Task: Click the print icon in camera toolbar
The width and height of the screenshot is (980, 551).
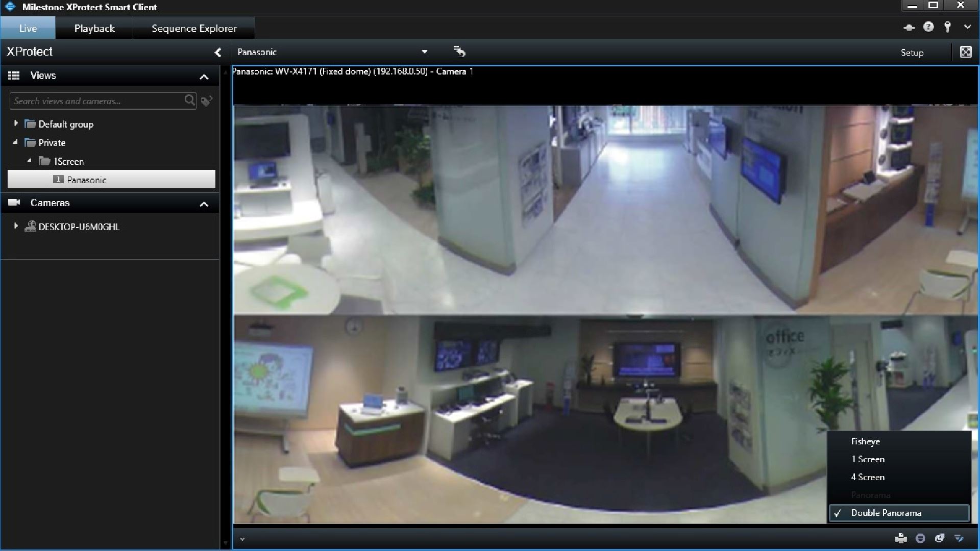Action: point(901,538)
